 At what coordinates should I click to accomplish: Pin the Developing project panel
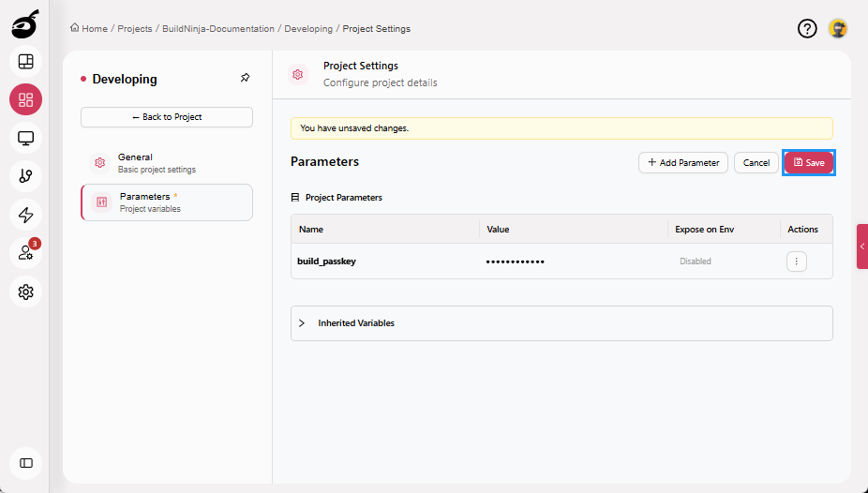pos(246,78)
